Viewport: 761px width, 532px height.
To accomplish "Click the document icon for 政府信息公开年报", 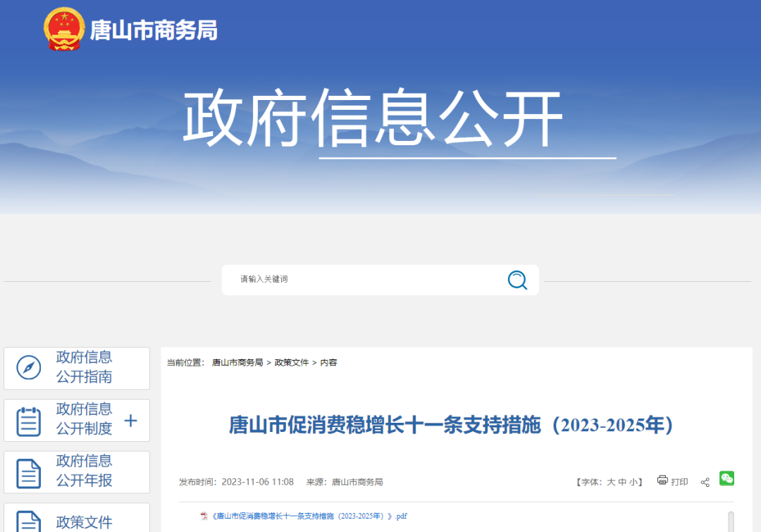I will coord(29,473).
